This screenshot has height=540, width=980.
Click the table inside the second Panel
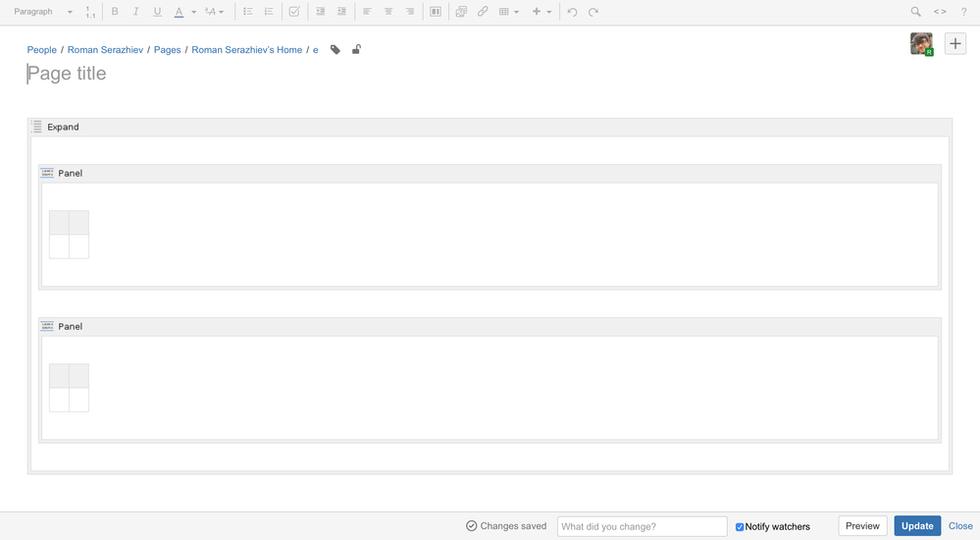tap(69, 388)
